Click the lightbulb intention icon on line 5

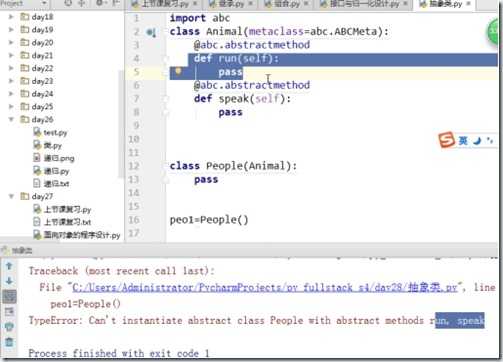point(178,71)
